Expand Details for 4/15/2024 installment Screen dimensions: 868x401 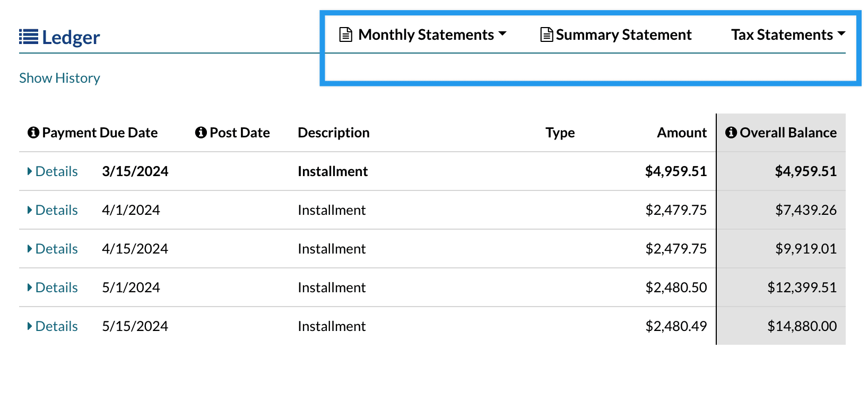(x=53, y=249)
